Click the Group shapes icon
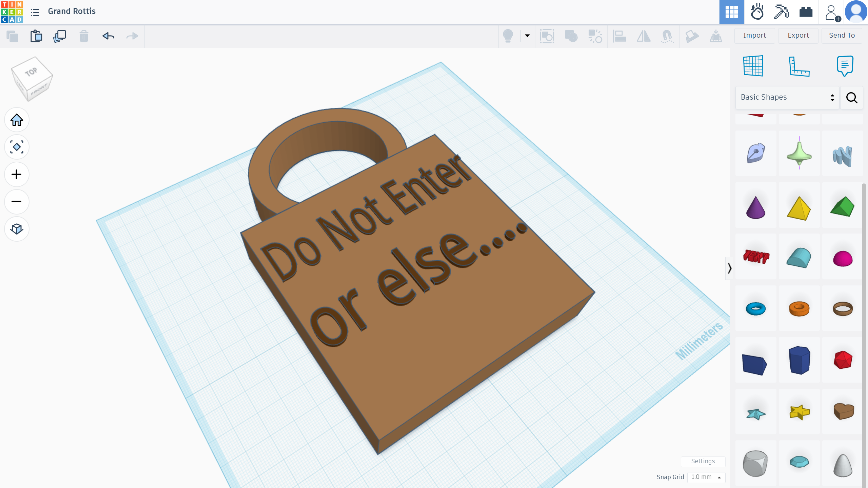This screenshot has width=868, height=488. 571,36
